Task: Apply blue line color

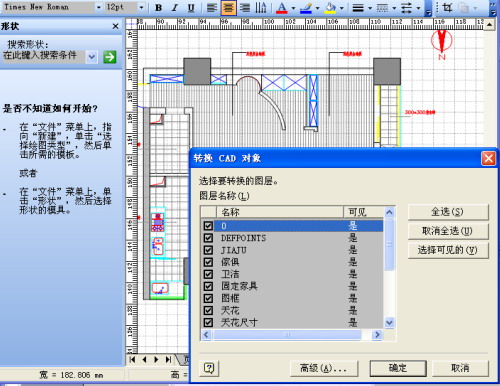Action: [306, 8]
